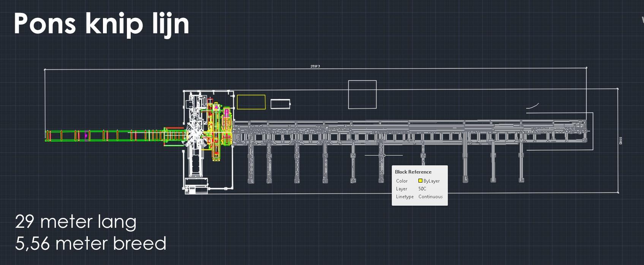
Task: Click the Block Reference tooltip title
Action: (413, 172)
